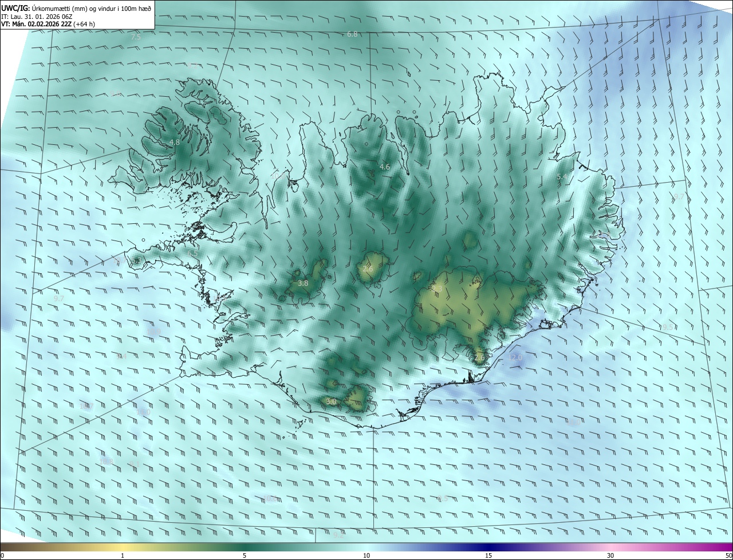This screenshot has width=733, height=560.
Task: Click the 4.6 value label
Action: [x=384, y=167]
